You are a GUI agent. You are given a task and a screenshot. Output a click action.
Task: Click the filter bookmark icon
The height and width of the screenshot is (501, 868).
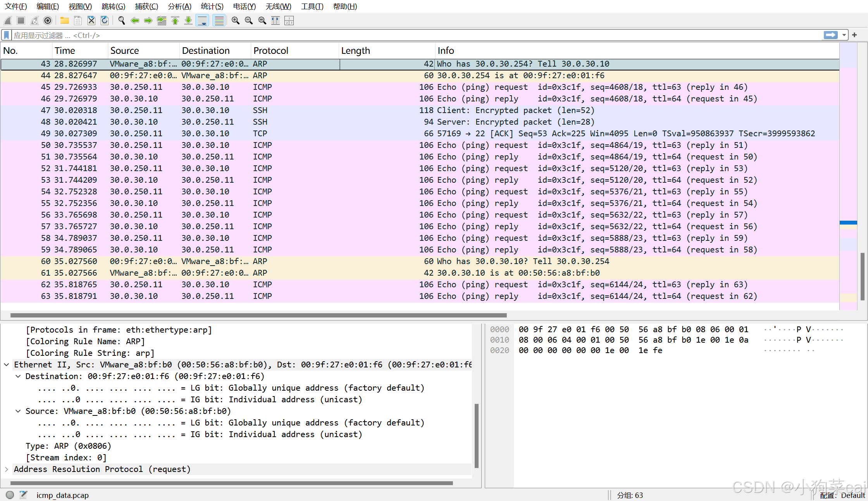(x=7, y=35)
